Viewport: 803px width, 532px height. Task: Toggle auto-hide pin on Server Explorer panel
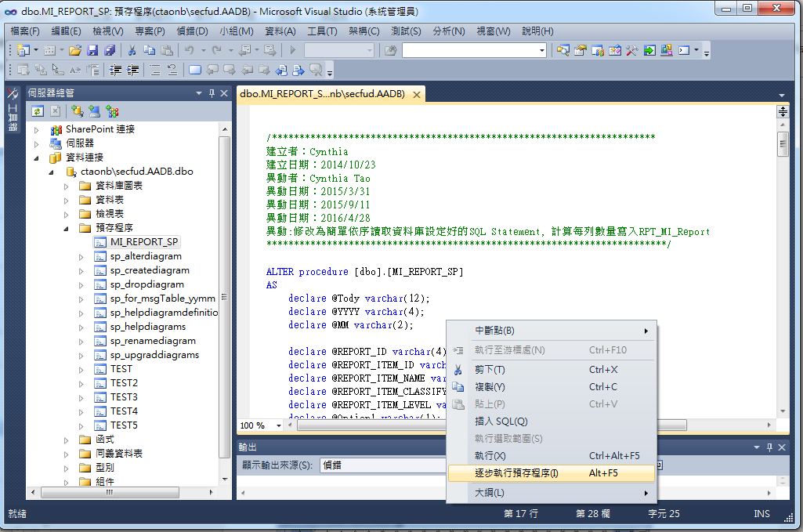click(212, 93)
